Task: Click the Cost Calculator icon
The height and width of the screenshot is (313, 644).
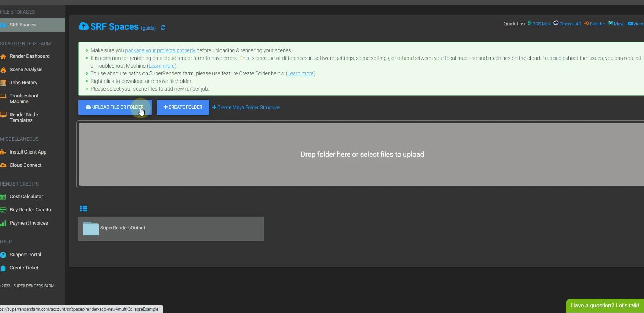Action: 3,197
